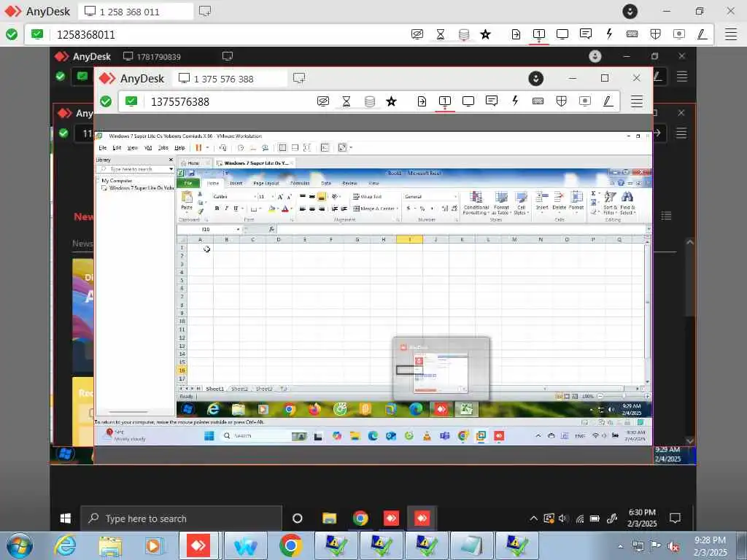Open Format as Table in Excel
The image size is (747, 560).
(501, 203)
